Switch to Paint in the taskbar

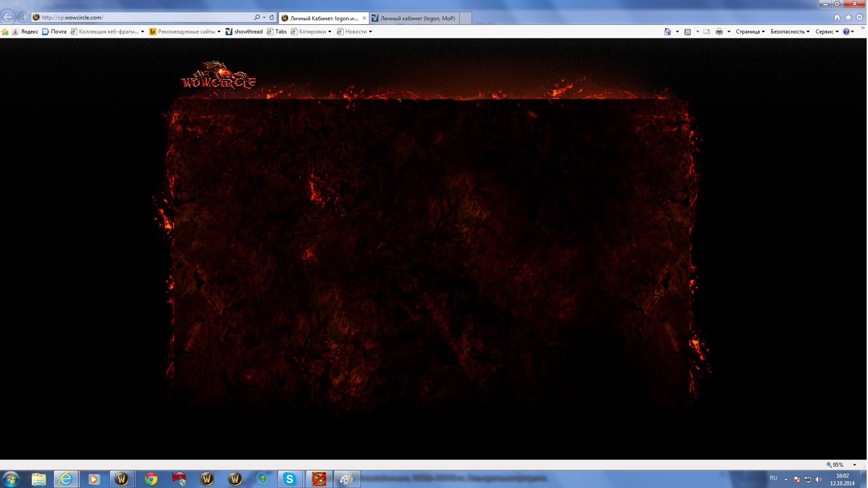point(347,479)
